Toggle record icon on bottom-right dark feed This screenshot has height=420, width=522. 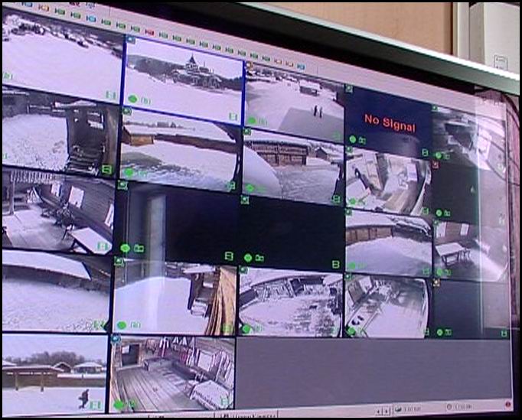click(x=504, y=334)
